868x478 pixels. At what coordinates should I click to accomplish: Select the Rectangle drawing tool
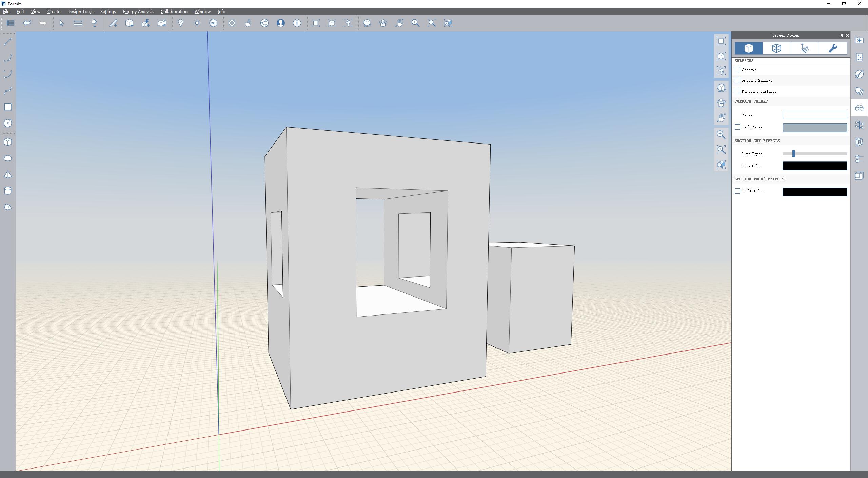8,107
